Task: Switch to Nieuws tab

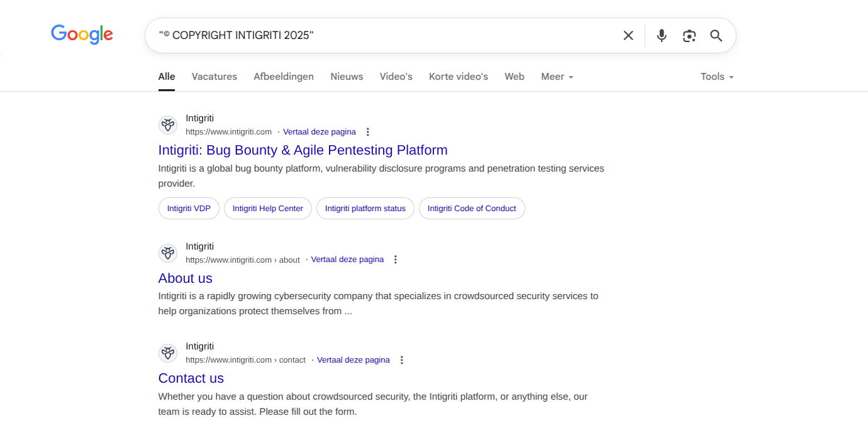Action: 347,77
